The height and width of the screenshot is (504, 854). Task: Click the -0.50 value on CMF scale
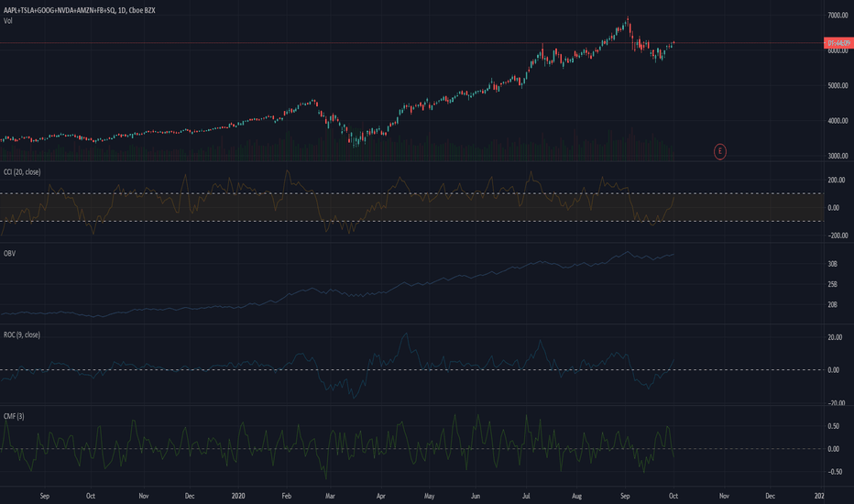[834, 472]
